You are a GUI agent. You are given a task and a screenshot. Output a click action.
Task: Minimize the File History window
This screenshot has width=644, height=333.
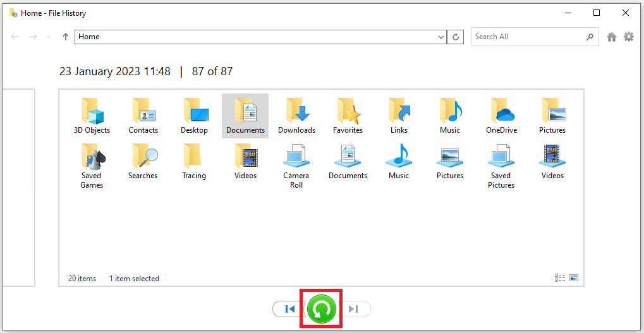[568, 13]
